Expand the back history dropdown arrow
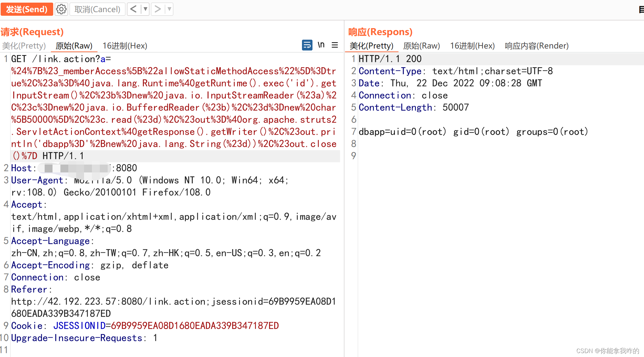This screenshot has width=644, height=357. click(x=145, y=9)
